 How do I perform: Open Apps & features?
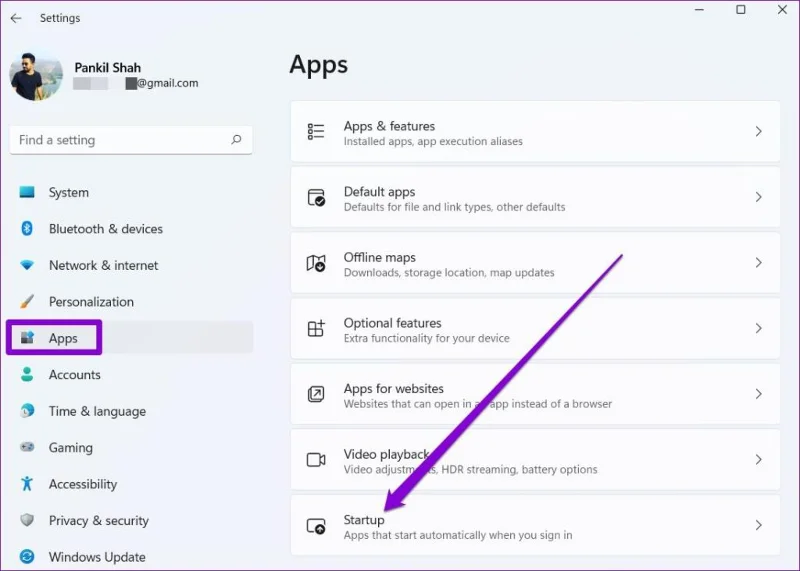tap(535, 132)
